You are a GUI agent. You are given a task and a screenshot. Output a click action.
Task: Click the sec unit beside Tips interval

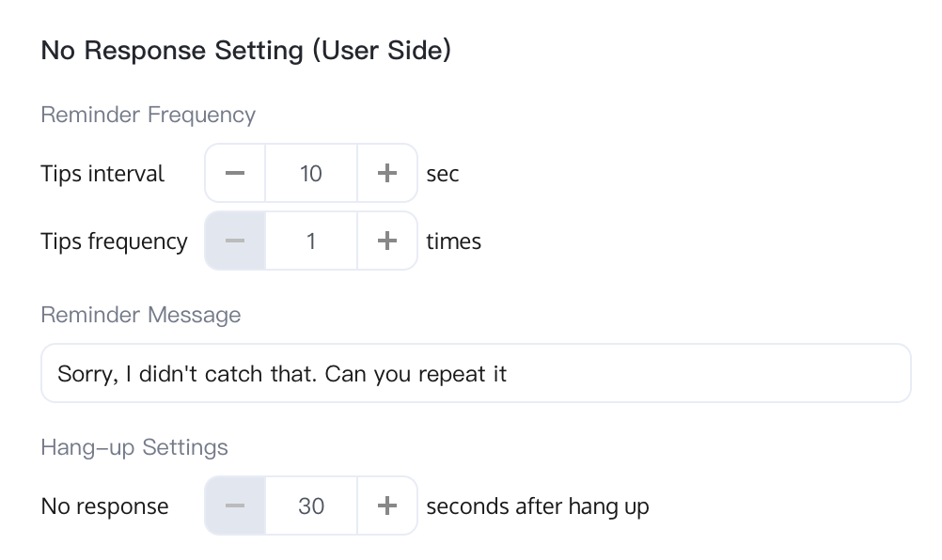click(x=443, y=174)
